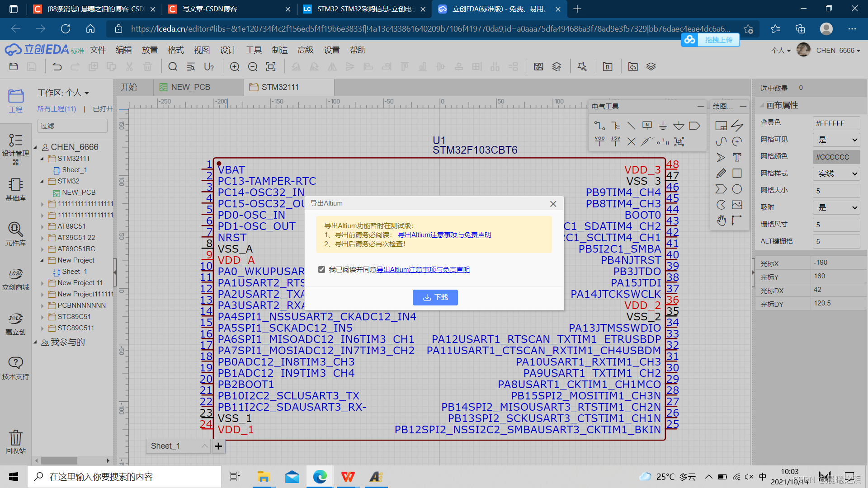The width and height of the screenshot is (868, 488).
Task: Switch to the NEW_PCB tab
Action: pyautogui.click(x=190, y=87)
